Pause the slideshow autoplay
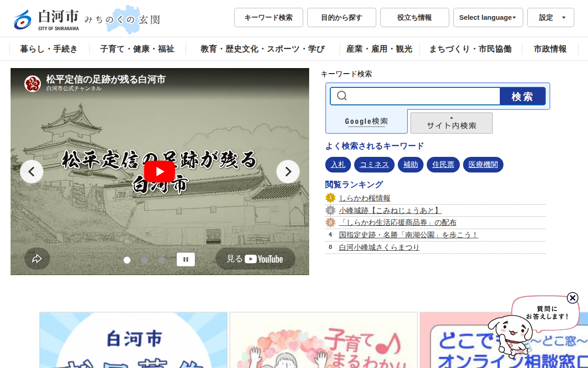Image resolution: width=588 pixels, height=368 pixels. [x=186, y=259]
